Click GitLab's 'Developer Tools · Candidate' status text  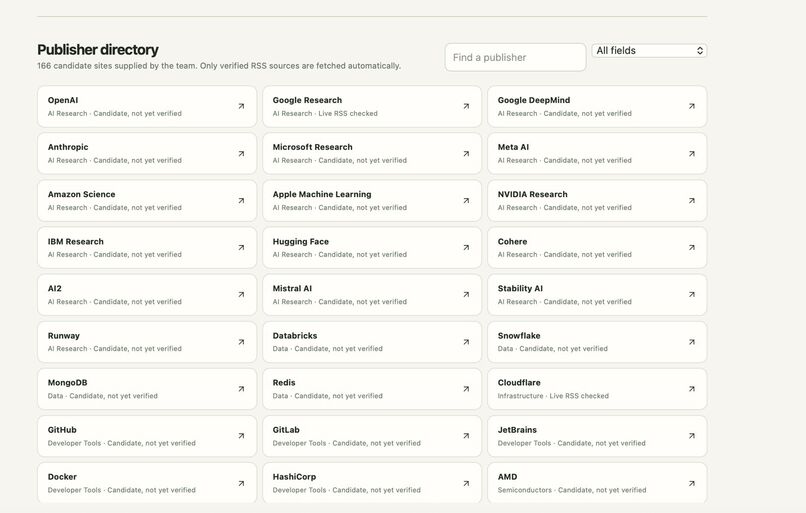[x=346, y=443]
